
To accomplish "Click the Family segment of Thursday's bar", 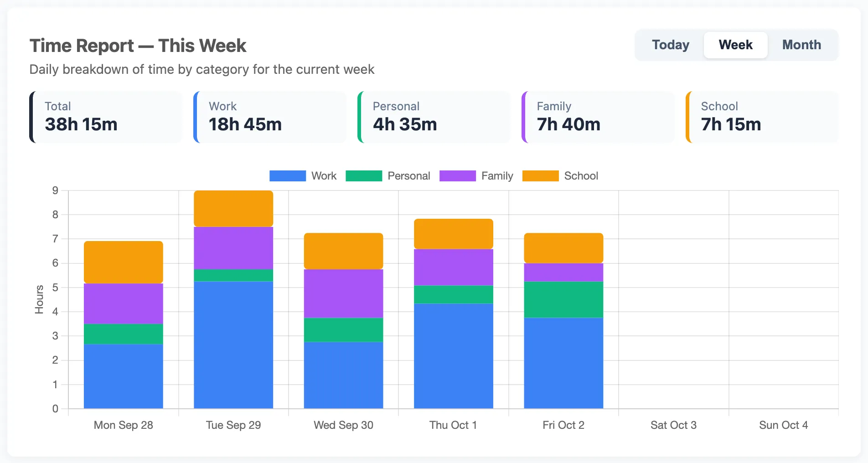I will click(454, 267).
